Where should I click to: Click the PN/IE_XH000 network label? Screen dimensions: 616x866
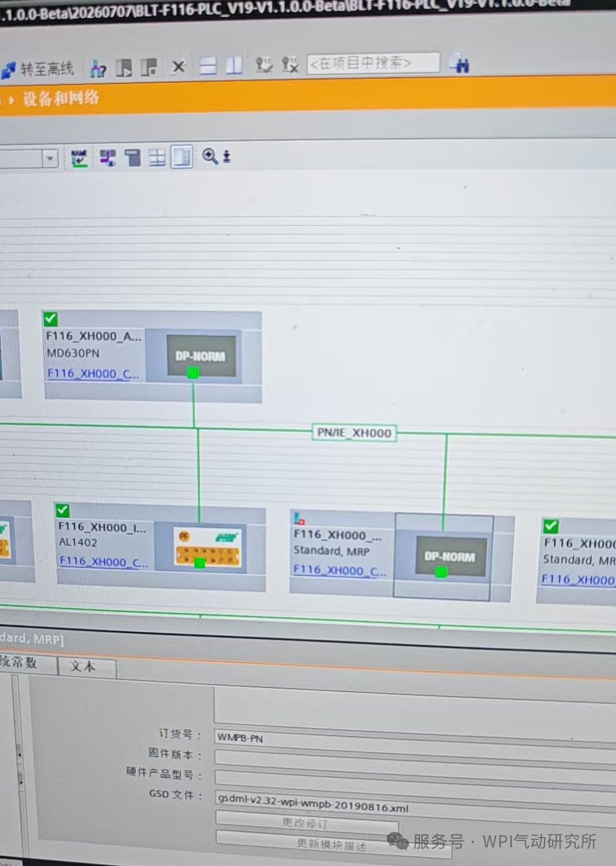click(354, 433)
